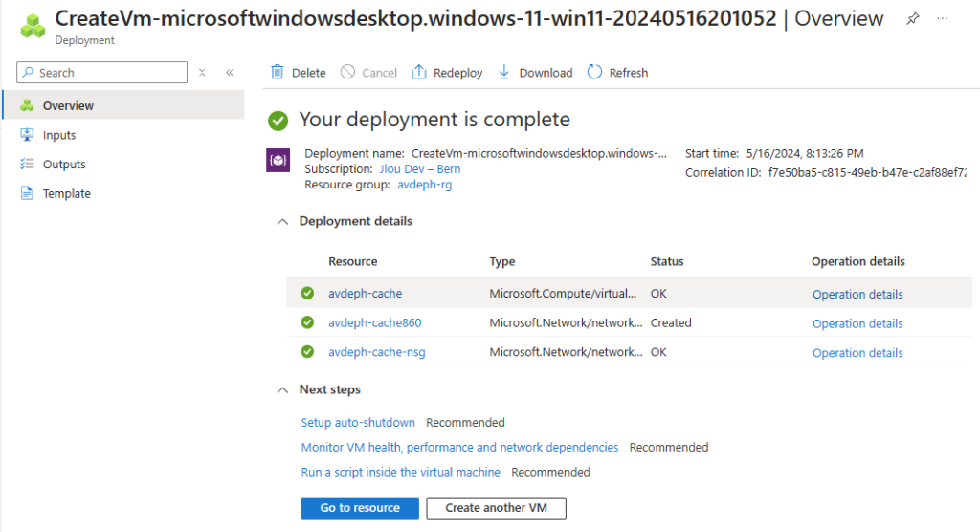Collapse the sidebar with double chevron

coord(230,73)
